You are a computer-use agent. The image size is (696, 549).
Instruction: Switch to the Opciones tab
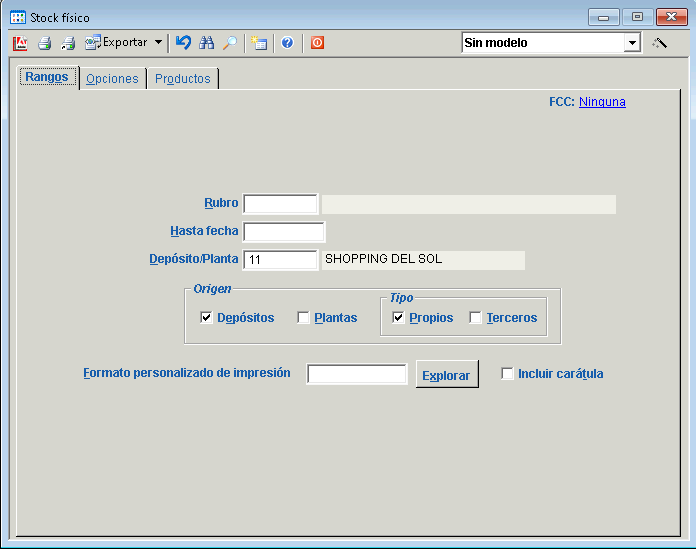pos(112,79)
